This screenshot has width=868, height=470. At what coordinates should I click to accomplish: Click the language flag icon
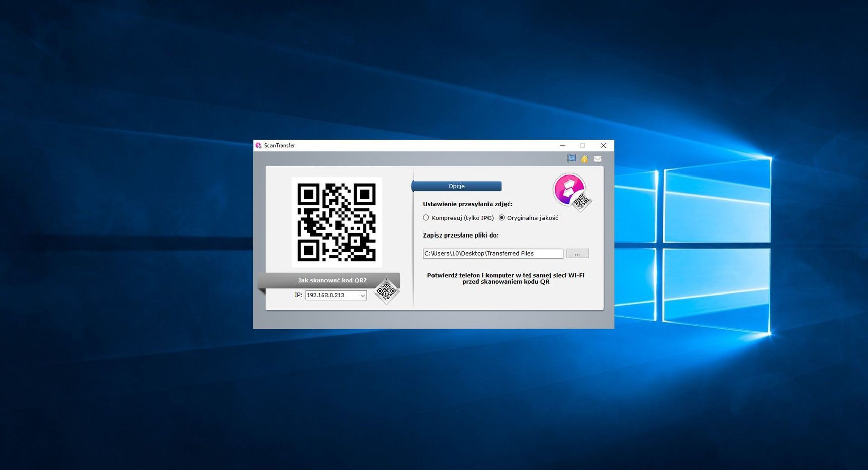571,158
